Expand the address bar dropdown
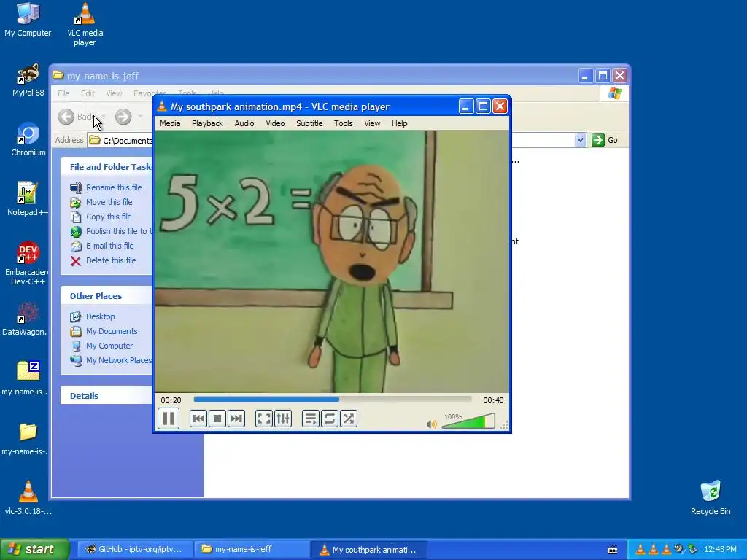 click(x=580, y=140)
